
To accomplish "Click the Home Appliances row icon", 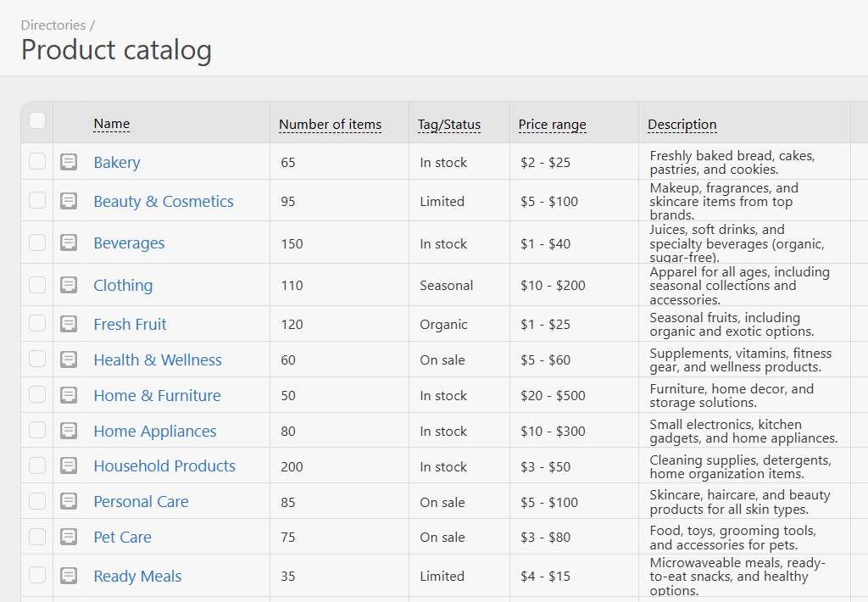I will coord(69,431).
